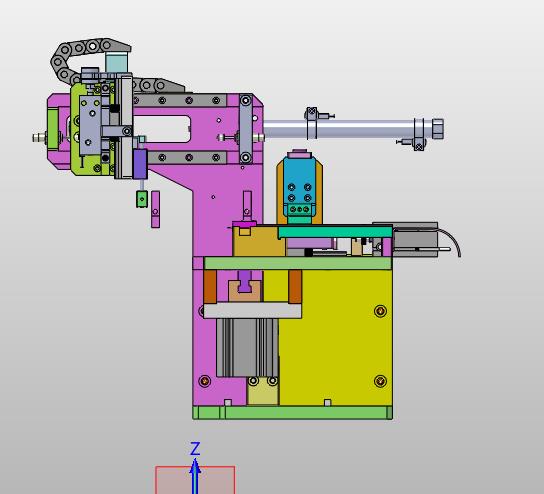
Task: Select the light gray plate above cylinder
Action: [x=252, y=310]
